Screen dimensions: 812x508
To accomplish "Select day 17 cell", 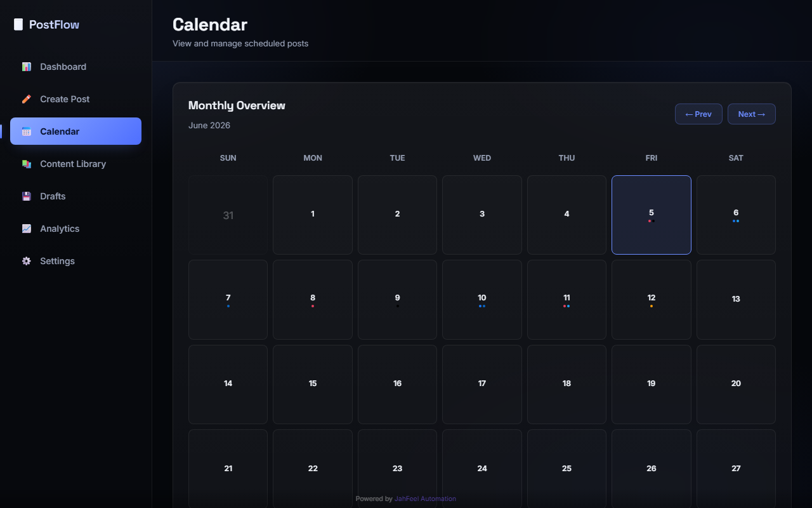I will pyautogui.click(x=482, y=384).
